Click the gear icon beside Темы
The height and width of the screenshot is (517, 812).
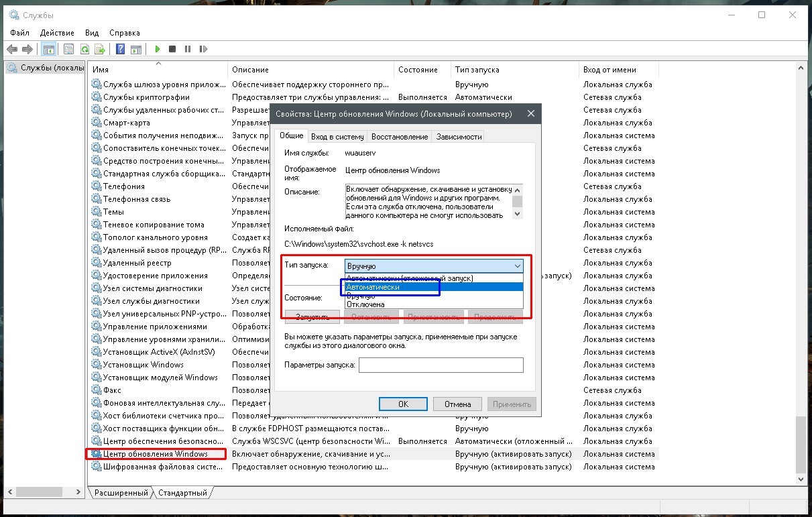point(97,212)
